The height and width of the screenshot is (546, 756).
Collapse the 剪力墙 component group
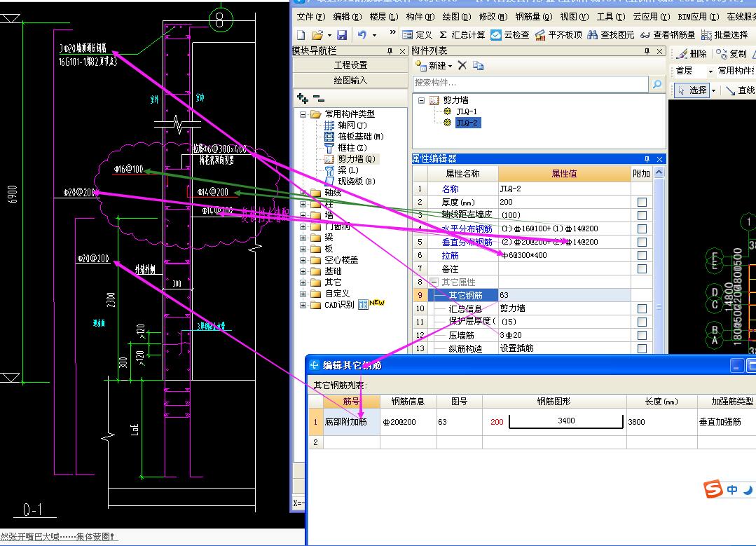[421, 100]
